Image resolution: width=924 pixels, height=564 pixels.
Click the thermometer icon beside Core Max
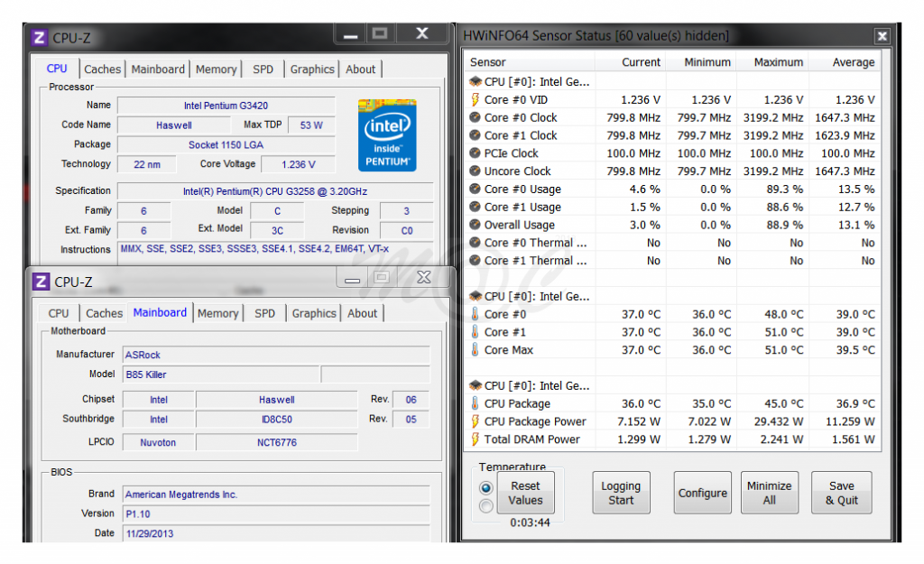point(475,350)
